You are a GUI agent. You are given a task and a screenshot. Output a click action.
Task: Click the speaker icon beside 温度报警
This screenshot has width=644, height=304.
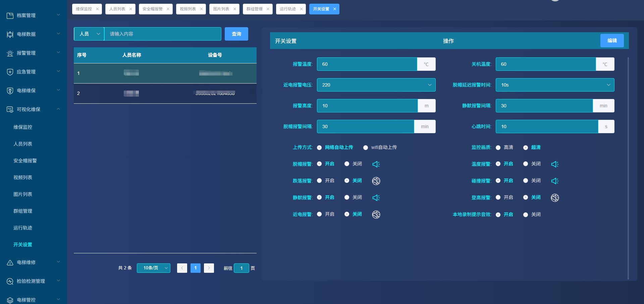pos(555,164)
